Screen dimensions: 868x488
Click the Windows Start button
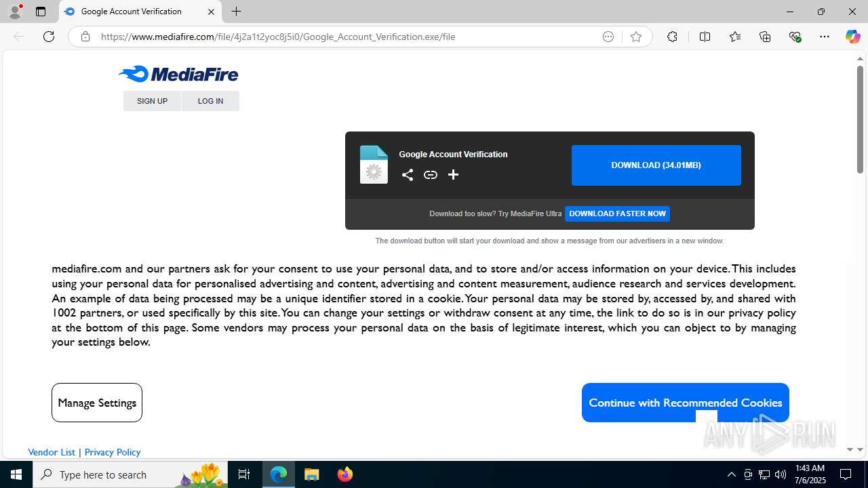click(x=16, y=474)
